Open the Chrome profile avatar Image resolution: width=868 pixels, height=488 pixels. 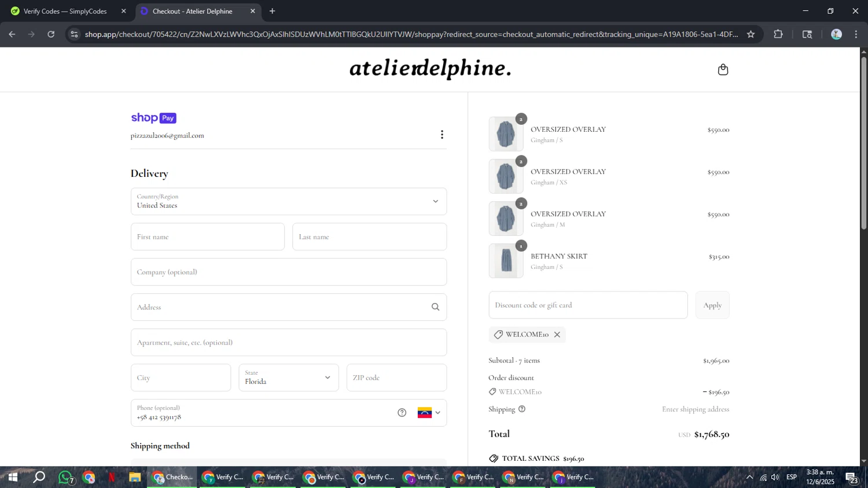[x=836, y=34]
